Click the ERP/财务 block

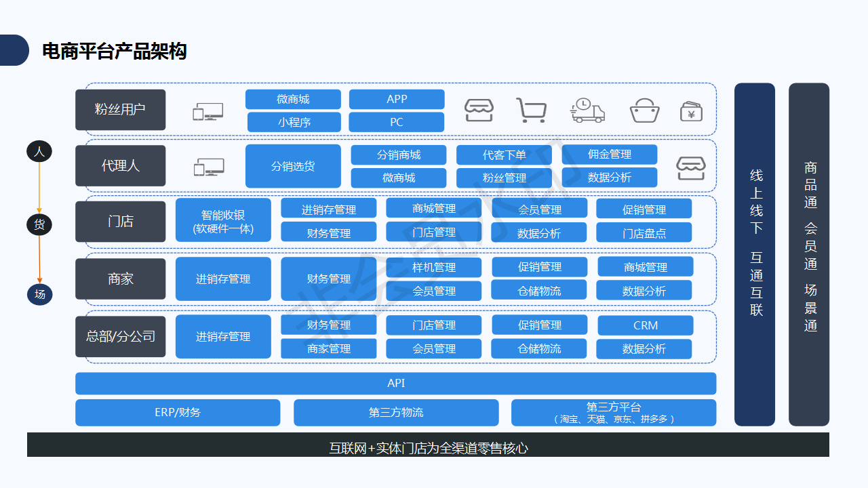(x=178, y=412)
